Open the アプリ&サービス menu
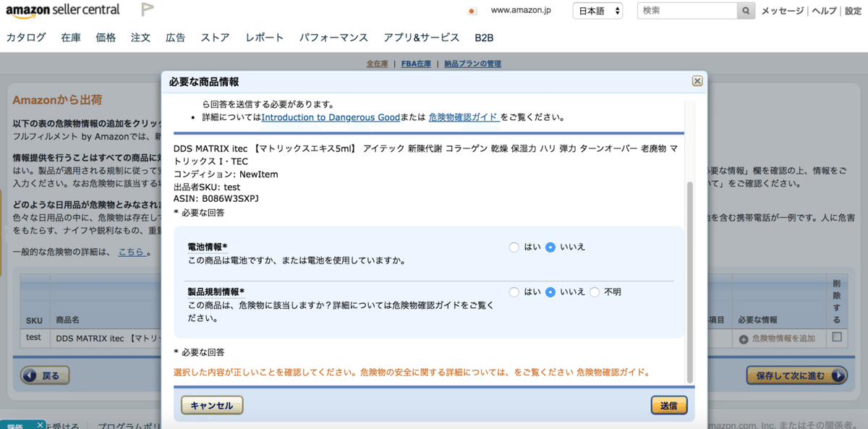This screenshot has height=429, width=868. pos(422,38)
